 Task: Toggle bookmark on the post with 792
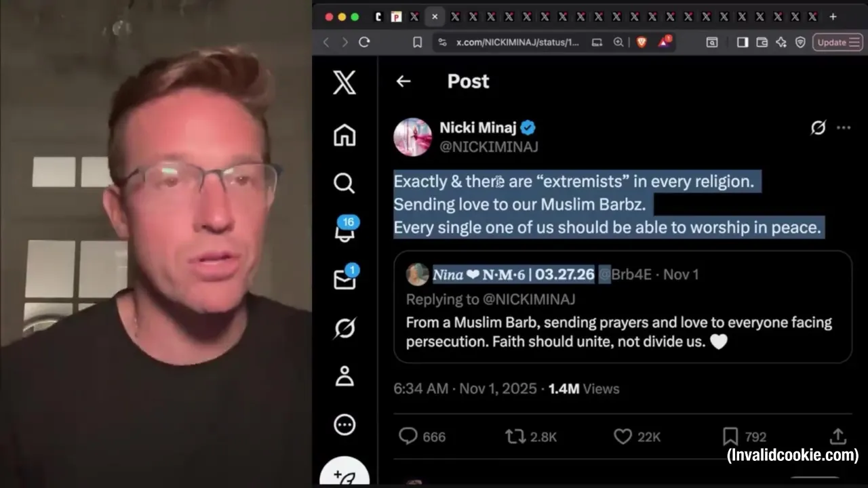tap(744, 436)
